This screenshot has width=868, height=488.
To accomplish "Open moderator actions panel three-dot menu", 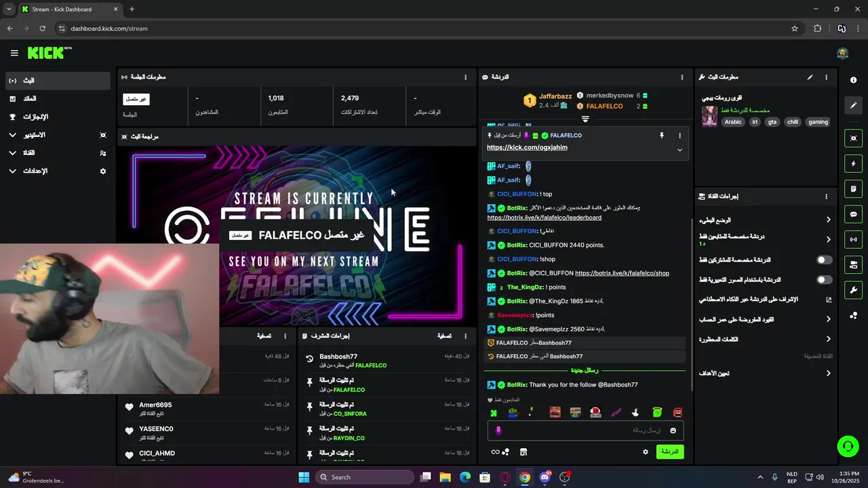I will 465,335.
